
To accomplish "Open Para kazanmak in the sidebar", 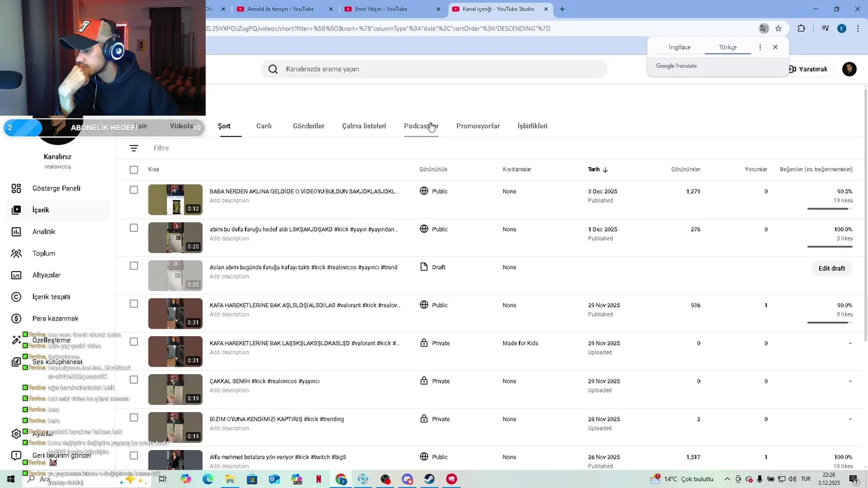I will coord(56,319).
